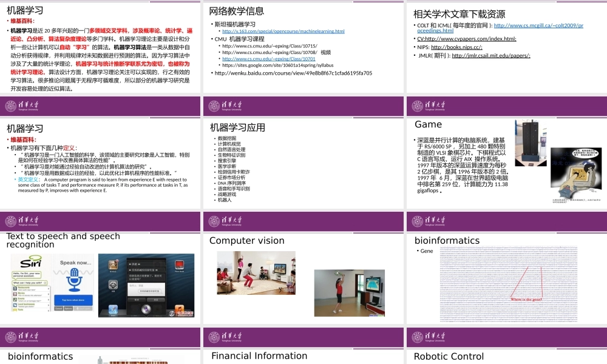Click the orange music app icon
Screen dimensions: 607x364
pos(181,309)
